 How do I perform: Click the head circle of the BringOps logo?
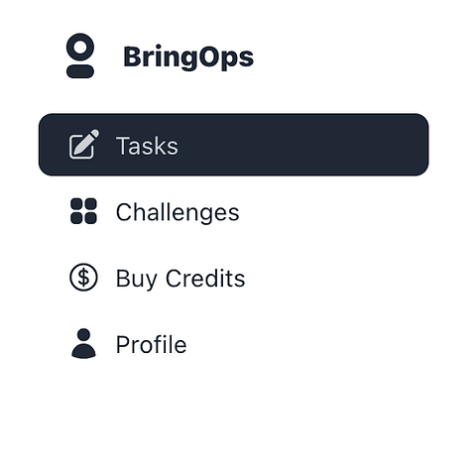pos(80,47)
